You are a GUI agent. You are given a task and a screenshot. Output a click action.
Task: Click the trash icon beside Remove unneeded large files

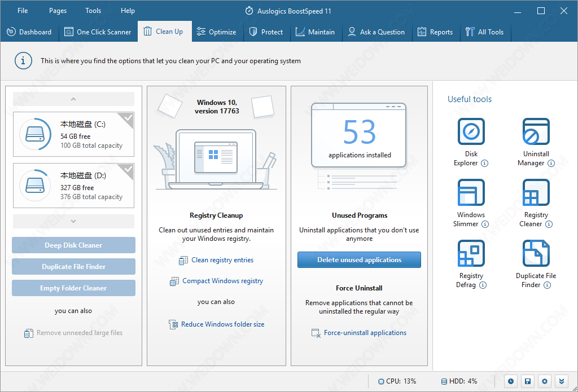click(x=28, y=333)
